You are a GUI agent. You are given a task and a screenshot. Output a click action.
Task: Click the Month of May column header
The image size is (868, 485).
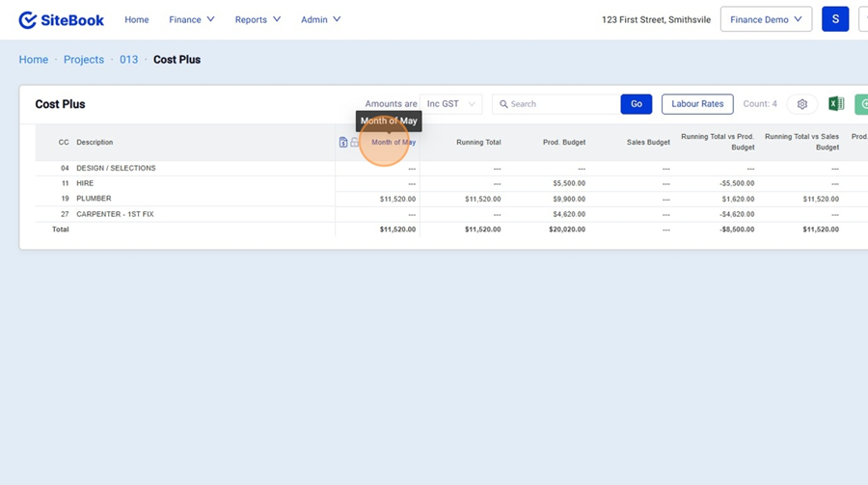click(x=393, y=143)
